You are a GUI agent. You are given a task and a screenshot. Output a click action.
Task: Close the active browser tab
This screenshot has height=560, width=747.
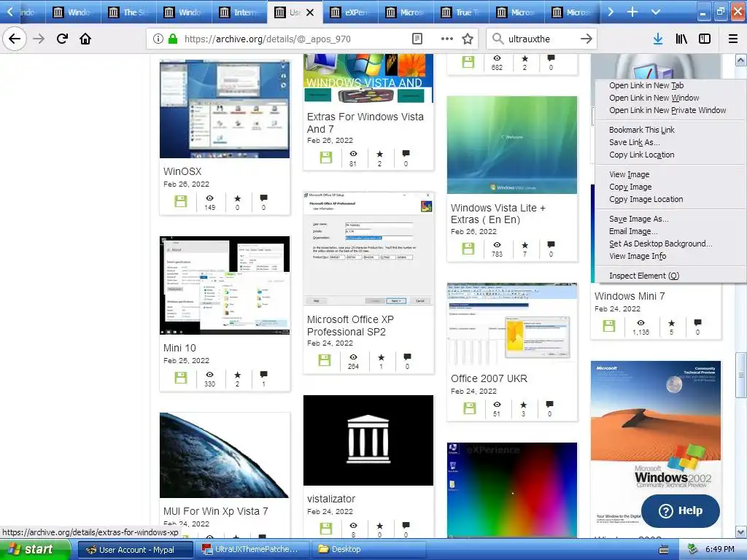coord(310,12)
